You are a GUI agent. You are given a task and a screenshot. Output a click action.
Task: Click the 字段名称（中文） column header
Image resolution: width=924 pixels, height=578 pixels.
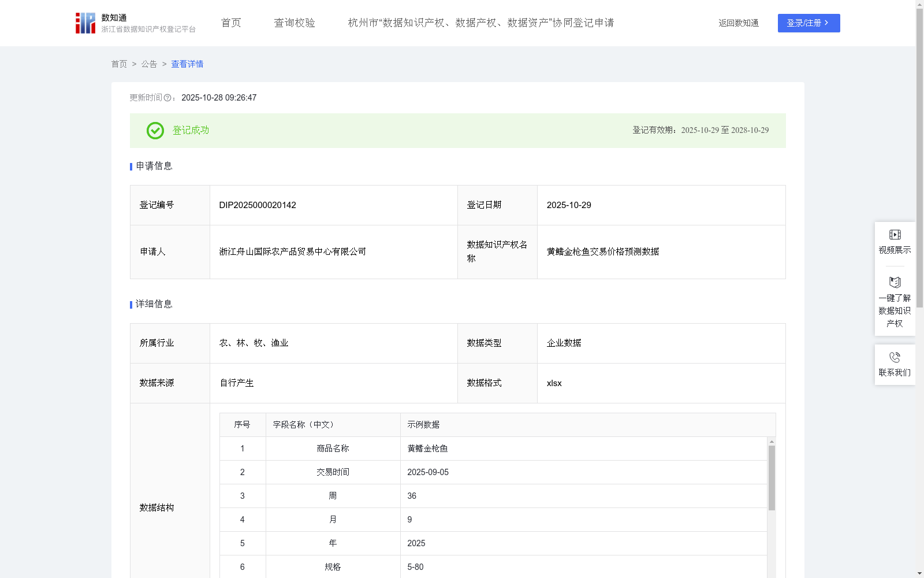pyautogui.click(x=333, y=425)
